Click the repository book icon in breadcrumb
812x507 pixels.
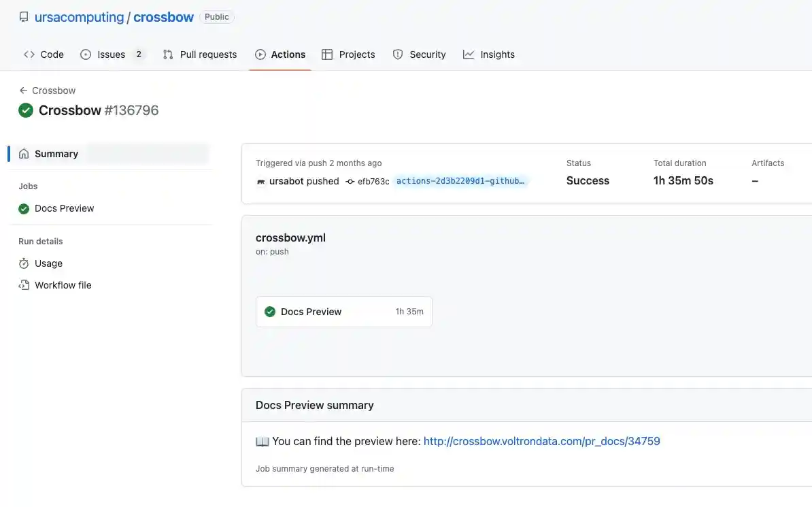(x=23, y=16)
